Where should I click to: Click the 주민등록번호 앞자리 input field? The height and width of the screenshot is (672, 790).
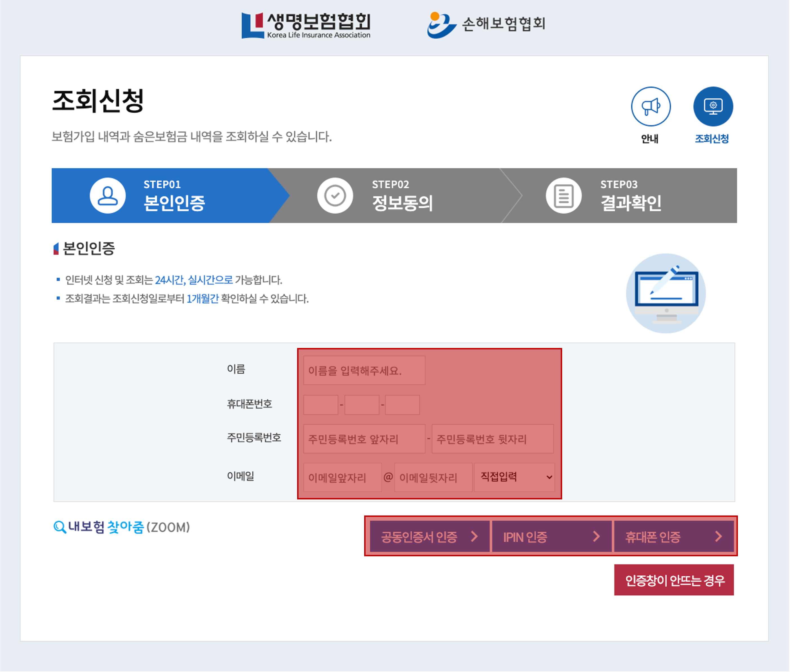[363, 439]
